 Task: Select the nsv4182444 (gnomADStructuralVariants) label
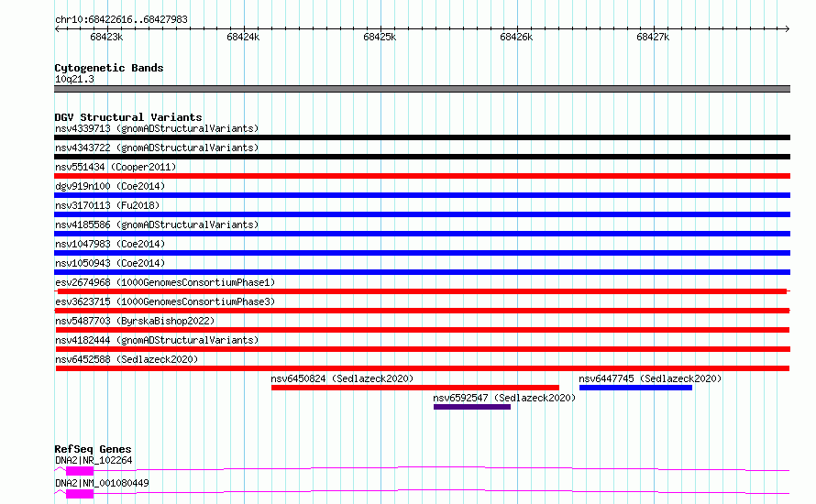click(x=157, y=340)
